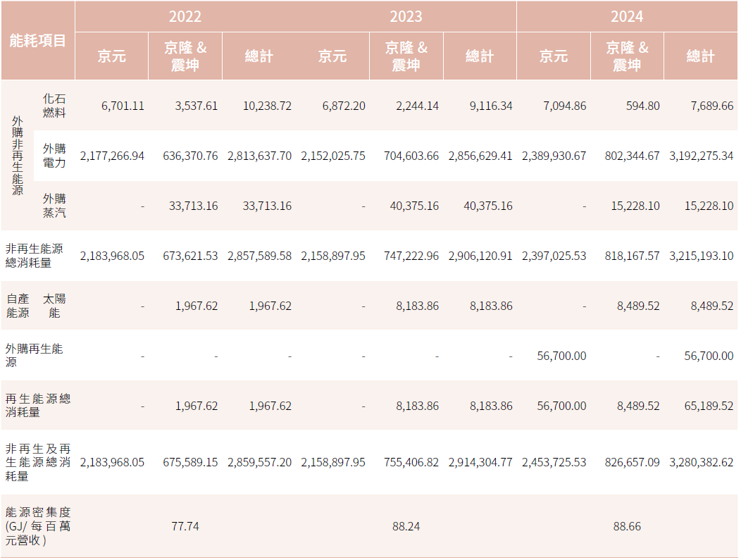
Task: Select the 京隆 & 震坤 subheader under 2022
Action: 185,56
